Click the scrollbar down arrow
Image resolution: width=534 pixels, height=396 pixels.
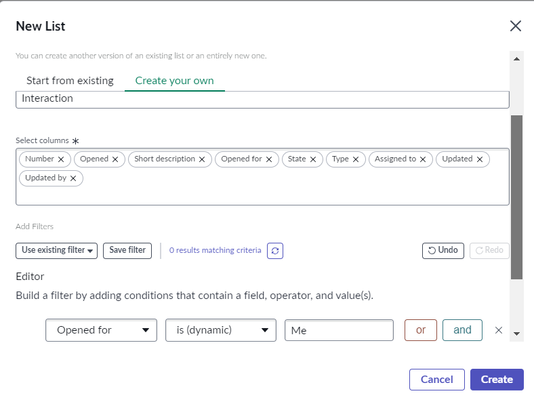517,334
